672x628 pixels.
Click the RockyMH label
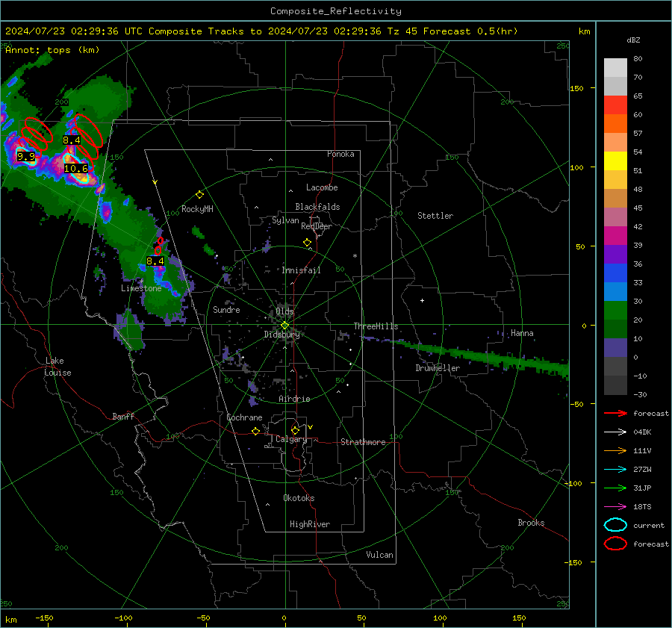click(x=197, y=209)
